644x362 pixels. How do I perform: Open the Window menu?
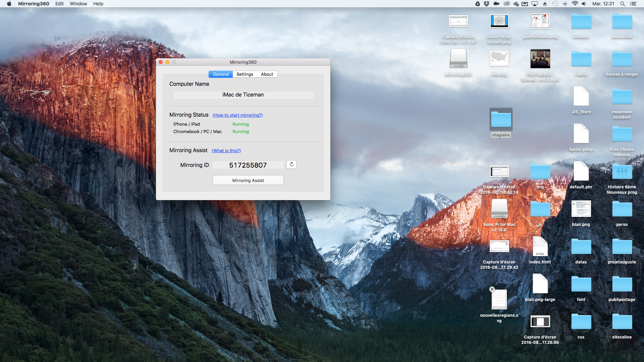click(78, 4)
